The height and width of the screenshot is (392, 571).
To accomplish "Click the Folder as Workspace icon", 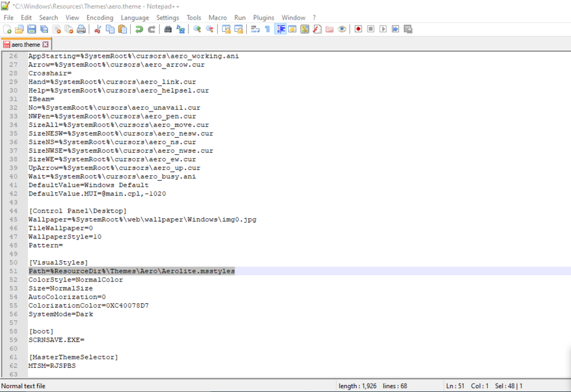I will [x=329, y=29].
